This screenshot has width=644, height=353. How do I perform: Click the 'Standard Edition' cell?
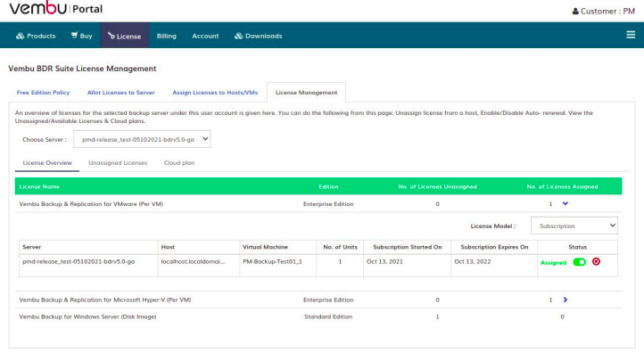click(328, 316)
